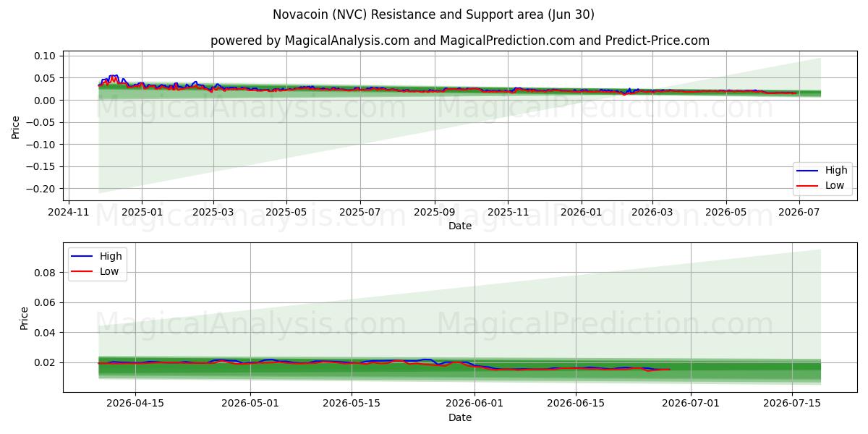Image resolution: width=868 pixels, height=434 pixels.
Task: Click the chart title 'Novacoin (NVC) Resistance and Support area (Jun 30)'
Action: [x=434, y=14]
